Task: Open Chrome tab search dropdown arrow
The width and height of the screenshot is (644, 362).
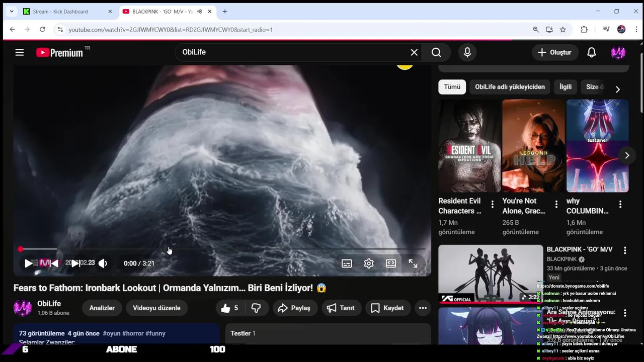Action: (x=12, y=12)
